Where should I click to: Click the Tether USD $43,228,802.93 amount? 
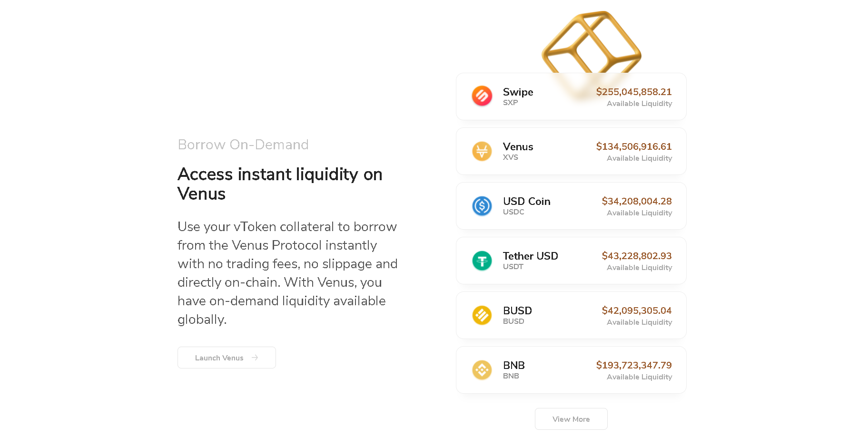[x=637, y=256]
